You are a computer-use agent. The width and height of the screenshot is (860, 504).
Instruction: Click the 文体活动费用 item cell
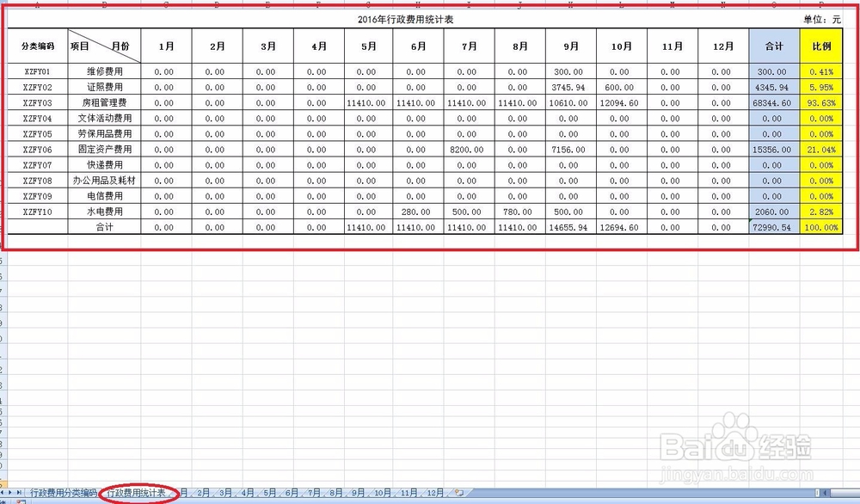104,118
